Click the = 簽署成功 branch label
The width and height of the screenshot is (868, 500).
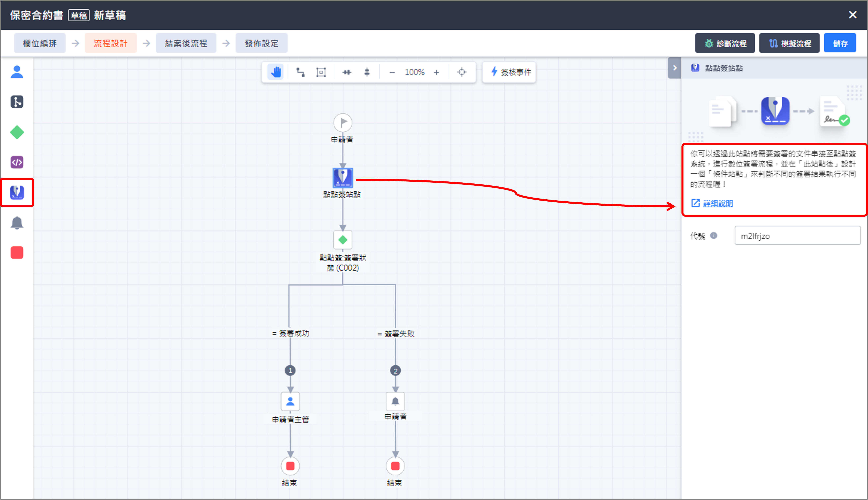tap(291, 333)
